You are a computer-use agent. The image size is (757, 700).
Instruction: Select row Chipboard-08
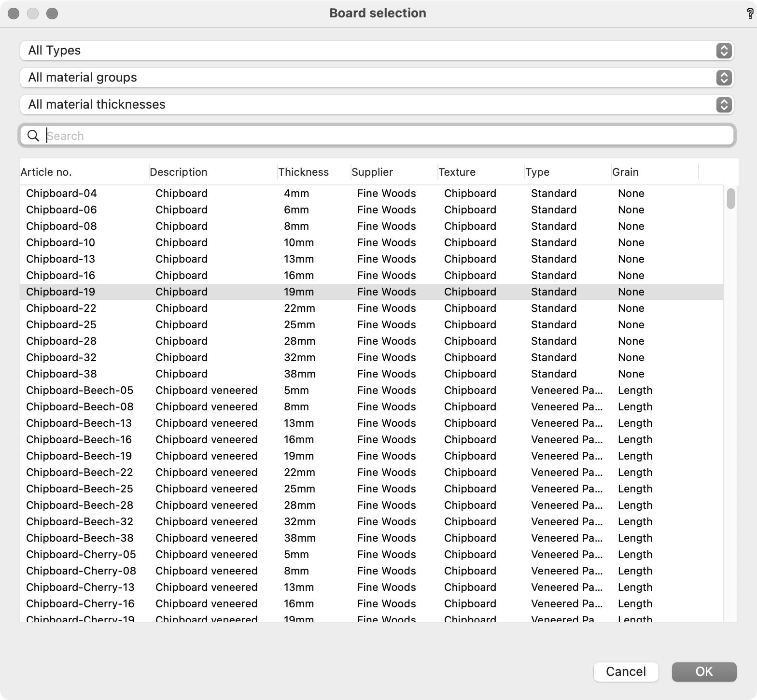coord(372,226)
